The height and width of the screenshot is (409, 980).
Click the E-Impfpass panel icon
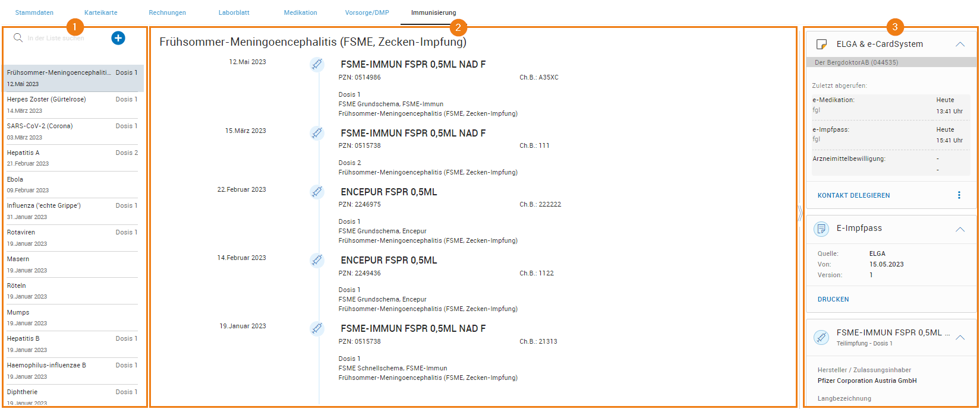[x=821, y=229]
